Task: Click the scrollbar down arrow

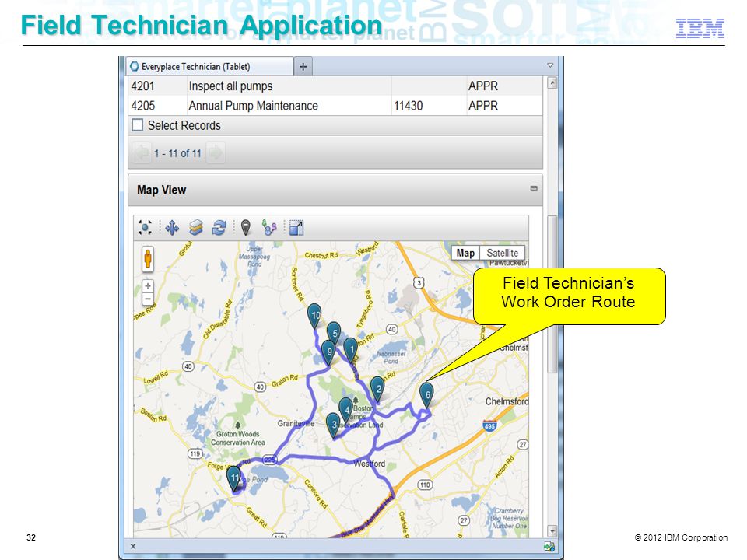Action: pyautogui.click(x=552, y=531)
